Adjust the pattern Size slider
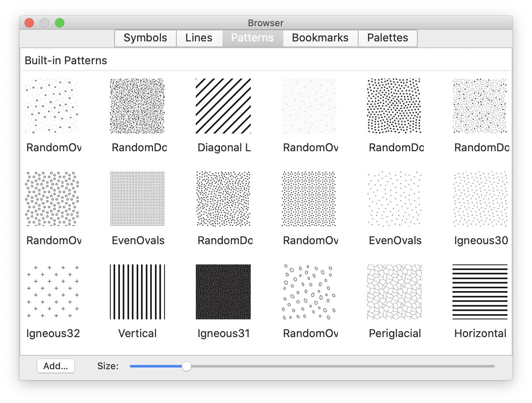 186,367
